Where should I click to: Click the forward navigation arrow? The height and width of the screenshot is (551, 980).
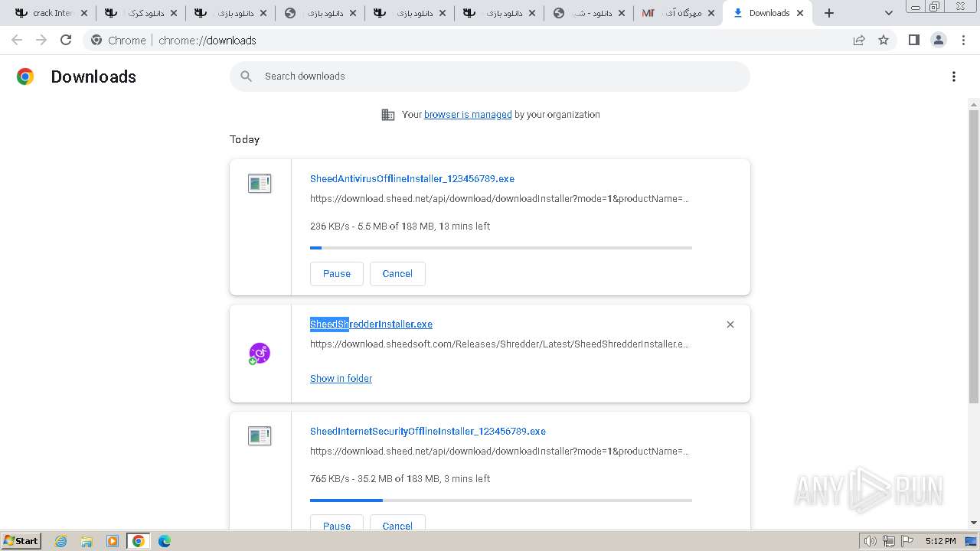pos(41,40)
